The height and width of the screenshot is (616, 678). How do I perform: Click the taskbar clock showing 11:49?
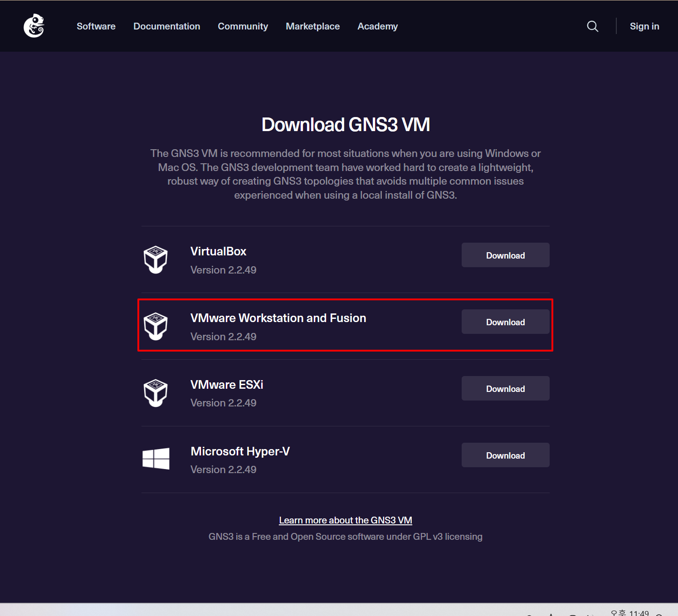pos(630,613)
